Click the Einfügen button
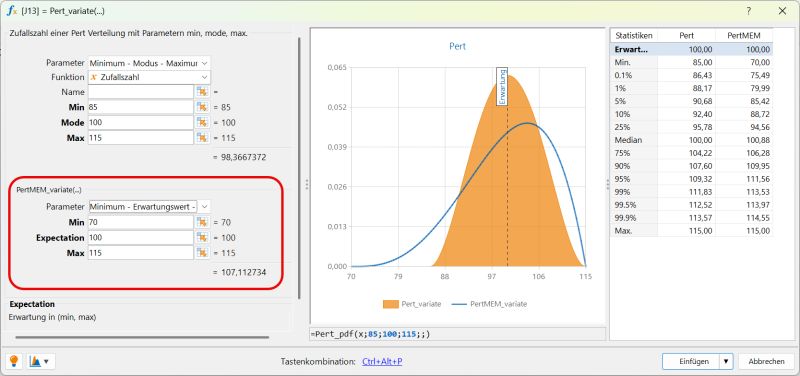Viewport: 800px width, 376px height. tap(691, 361)
